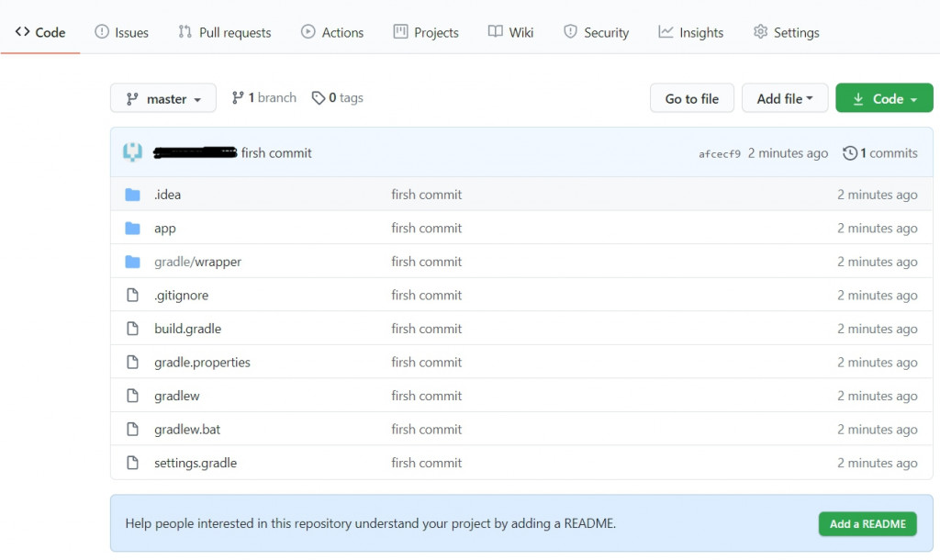
Task: Open commit message in settings.gradle row
Action: click(426, 464)
